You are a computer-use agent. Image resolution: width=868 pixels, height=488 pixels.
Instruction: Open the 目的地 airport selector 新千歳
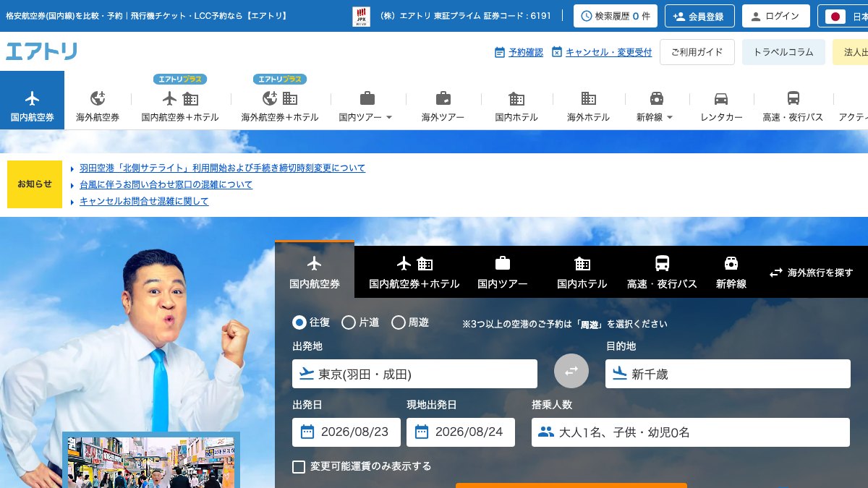728,374
